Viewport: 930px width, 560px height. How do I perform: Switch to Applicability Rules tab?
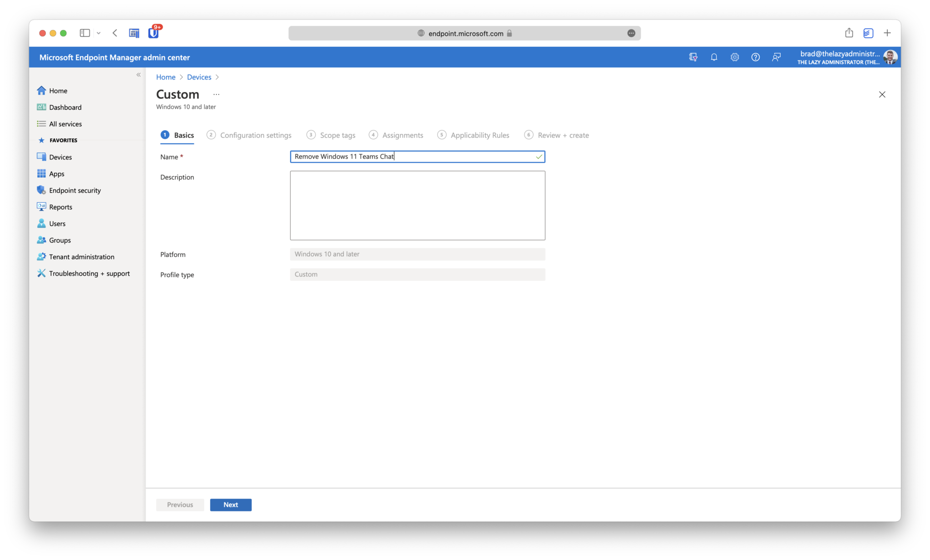(x=473, y=135)
